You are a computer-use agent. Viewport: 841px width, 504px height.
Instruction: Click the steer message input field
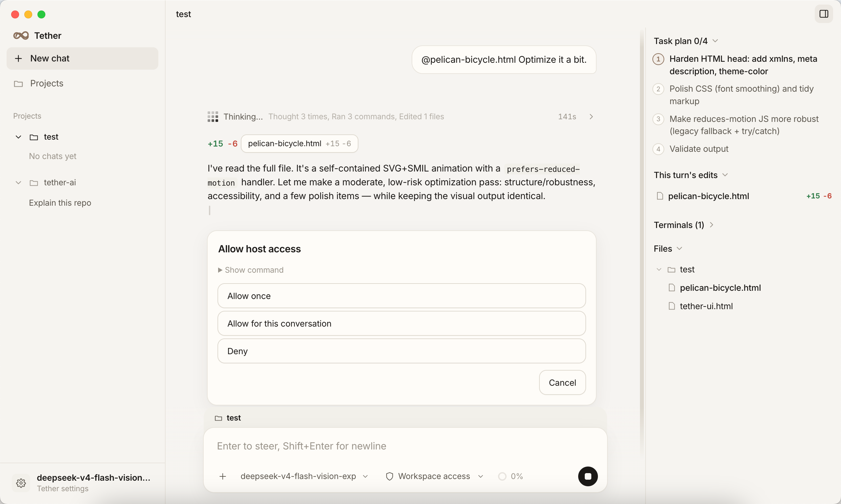pyautogui.click(x=405, y=446)
